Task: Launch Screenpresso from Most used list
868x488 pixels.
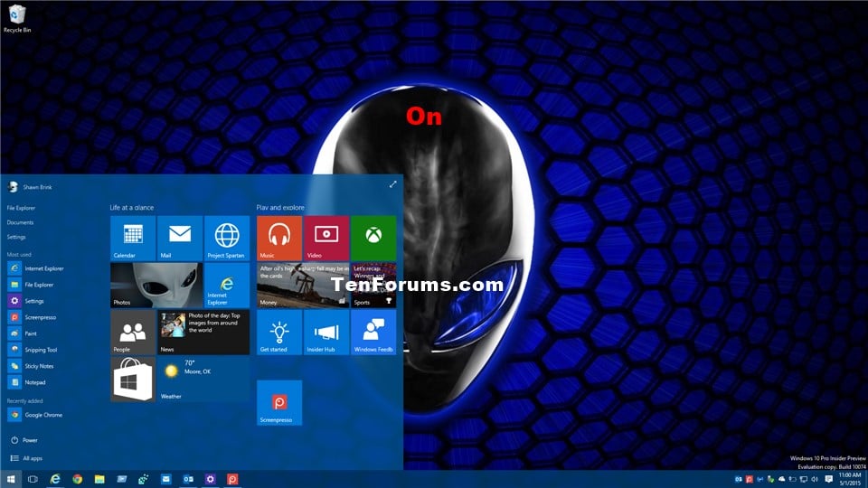Action: [33, 317]
